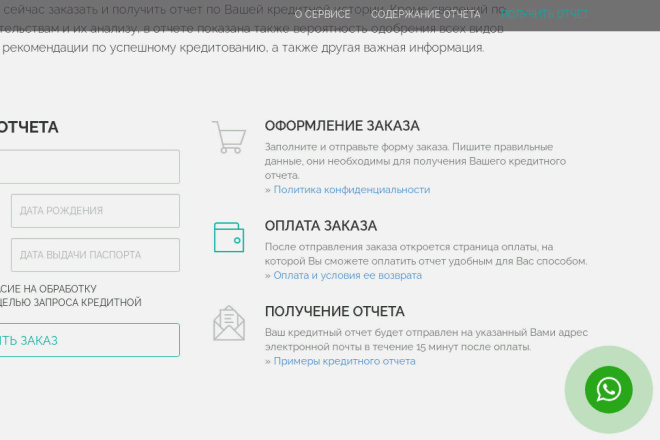
Task: Select ПОЛУЧИТЬ ОТЧЕТ in top navigation
Action: pos(544,14)
